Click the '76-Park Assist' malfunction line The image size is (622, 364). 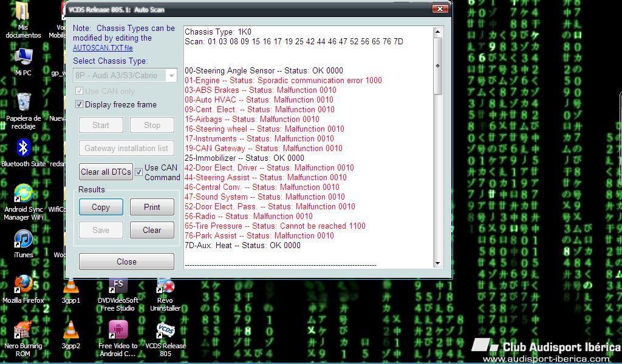pyautogui.click(x=259, y=235)
